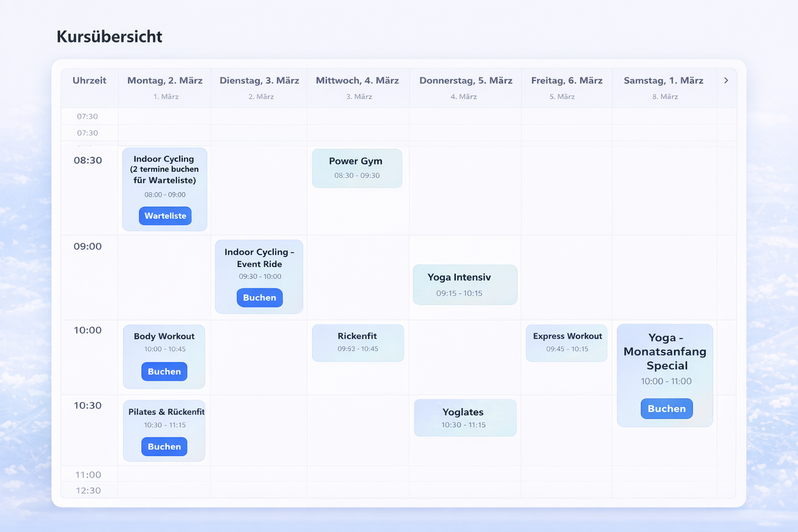Select the Dienstag, 3. März column header
This screenshot has height=532, width=798.
point(259,81)
